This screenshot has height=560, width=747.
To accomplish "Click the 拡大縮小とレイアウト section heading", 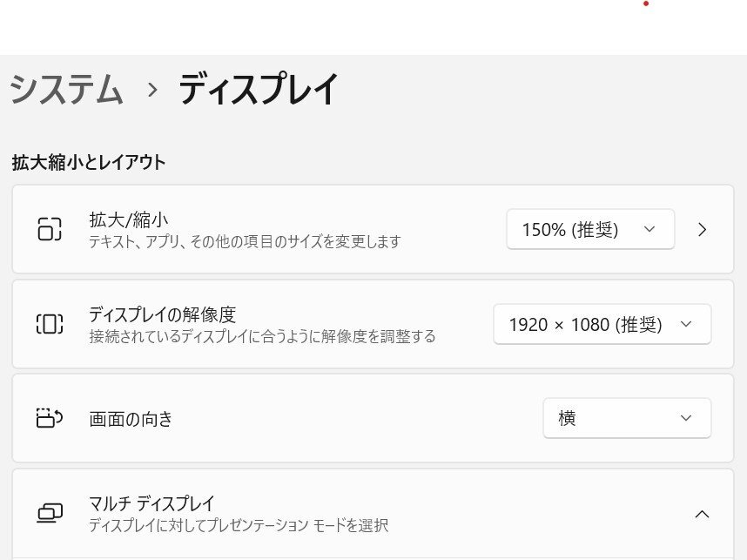I will click(89, 162).
